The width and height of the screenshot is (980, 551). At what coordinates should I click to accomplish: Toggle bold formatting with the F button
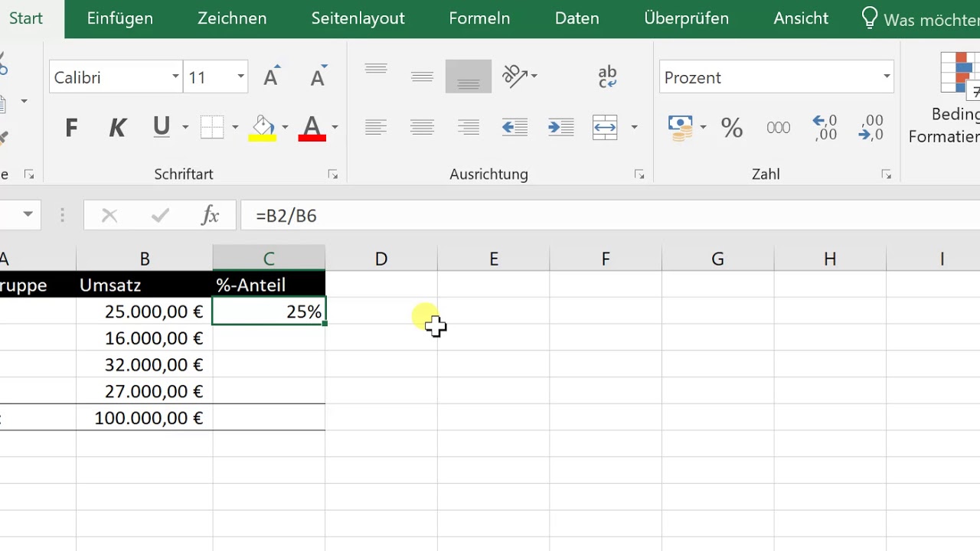(71, 127)
